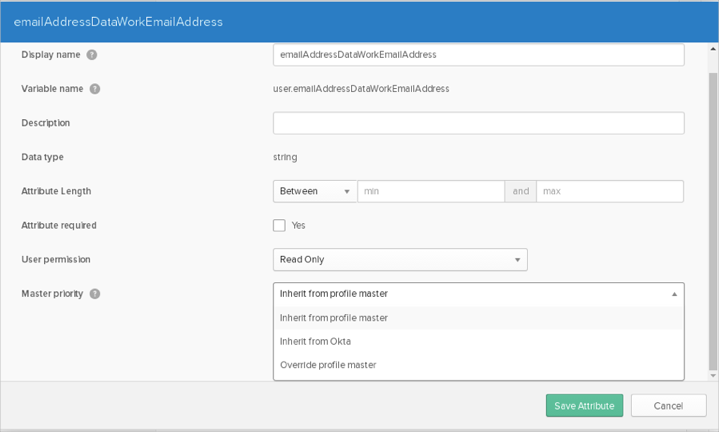The image size is (719, 432).
Task: Click the Between dropdown arrow
Action: [x=347, y=191]
